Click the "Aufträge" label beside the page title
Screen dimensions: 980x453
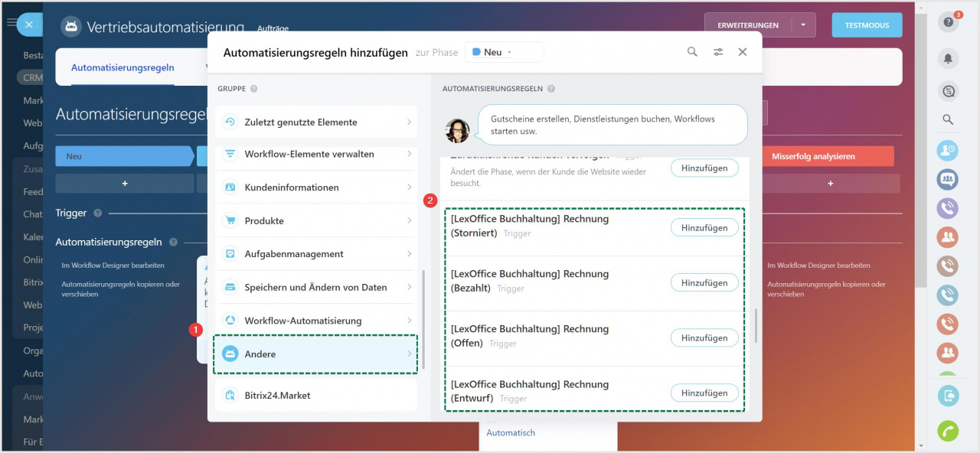pyautogui.click(x=273, y=28)
